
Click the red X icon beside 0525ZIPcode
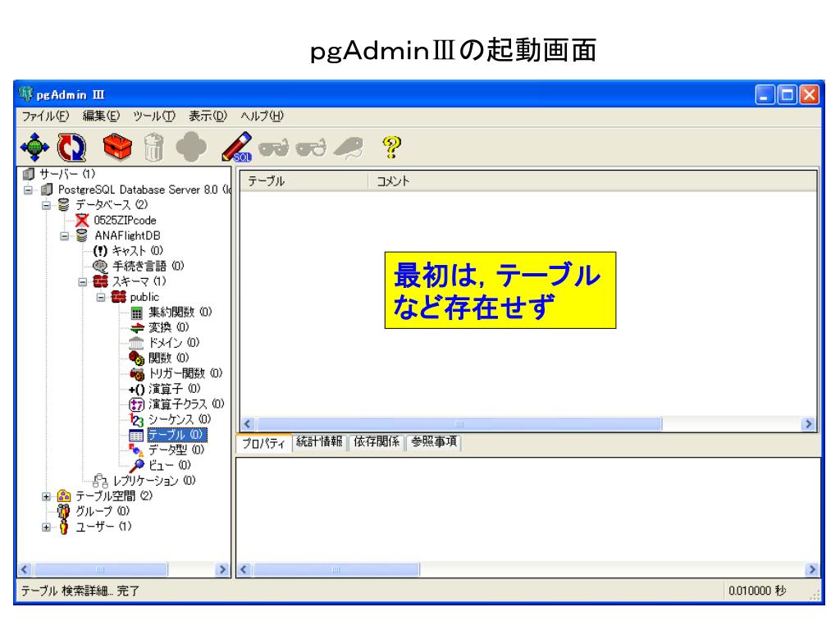(82, 220)
